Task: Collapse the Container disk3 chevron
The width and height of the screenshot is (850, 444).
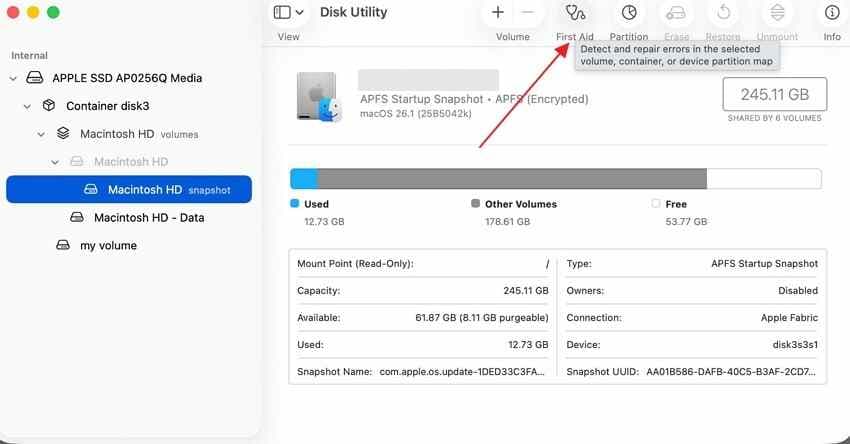Action: 27,106
